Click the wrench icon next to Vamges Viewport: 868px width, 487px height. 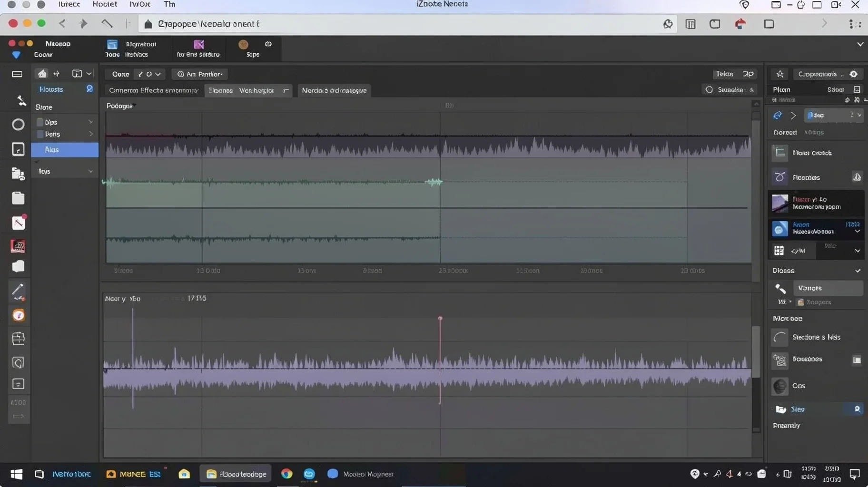[x=780, y=288]
